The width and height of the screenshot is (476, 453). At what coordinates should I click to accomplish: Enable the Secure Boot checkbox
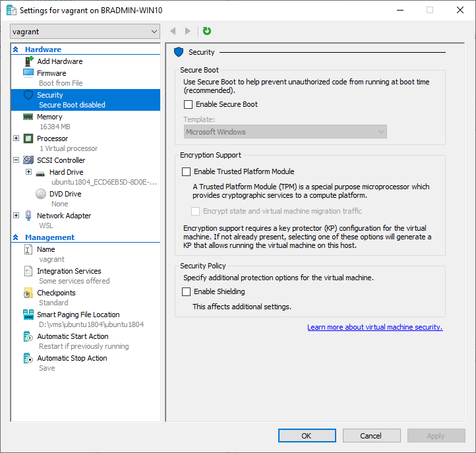click(188, 104)
